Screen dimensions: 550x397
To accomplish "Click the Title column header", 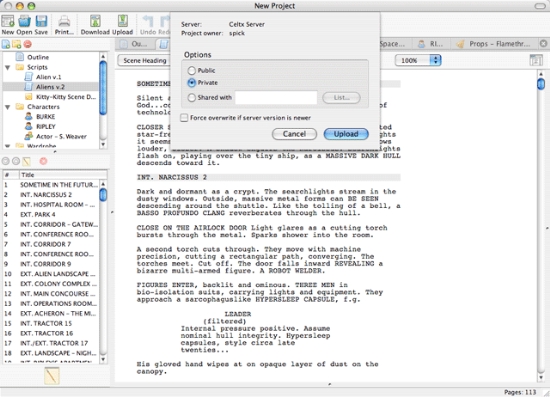I will tap(63, 175).
